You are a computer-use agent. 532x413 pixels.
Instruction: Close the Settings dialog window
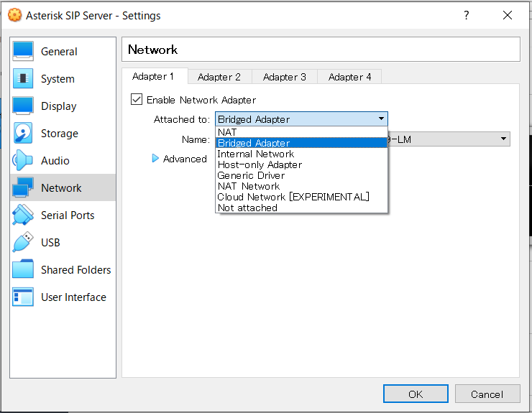(508, 15)
